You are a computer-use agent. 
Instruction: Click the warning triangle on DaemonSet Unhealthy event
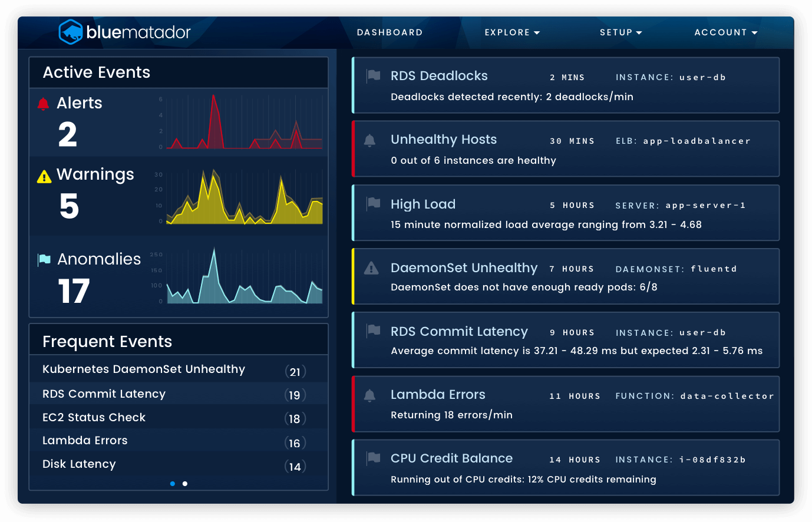pyautogui.click(x=371, y=268)
